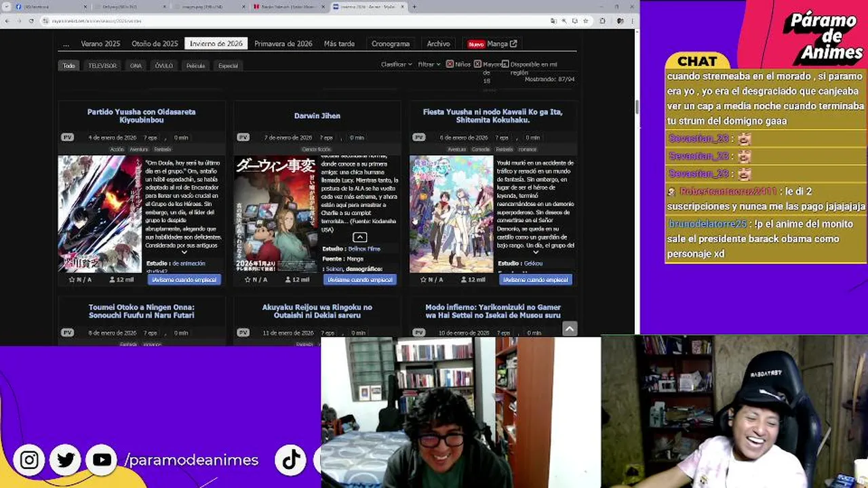
Task: Click members icon on Darwin Jihen card
Action: [288, 279]
